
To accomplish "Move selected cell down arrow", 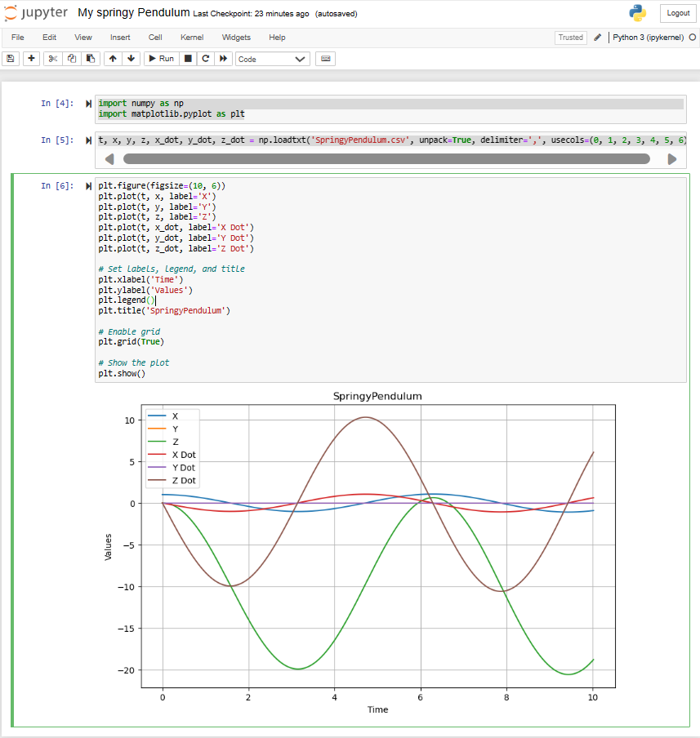I will coord(131,59).
